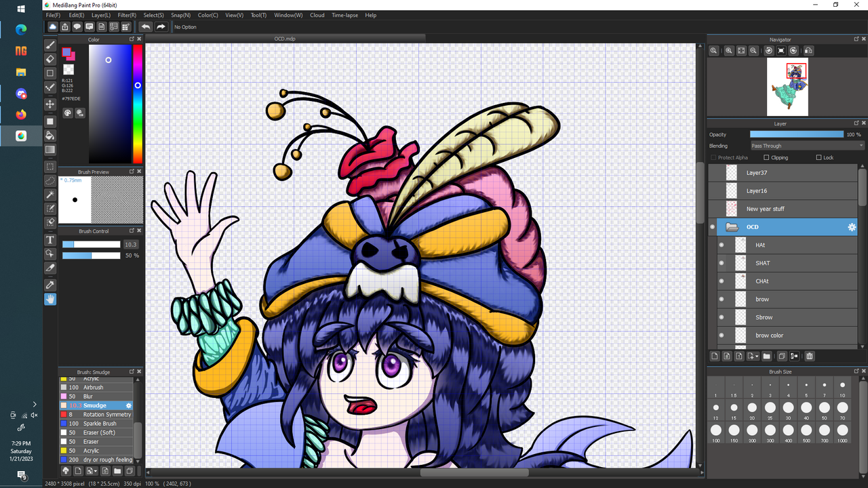
Task: Click the foreground color swatch
Action: [x=66, y=52]
